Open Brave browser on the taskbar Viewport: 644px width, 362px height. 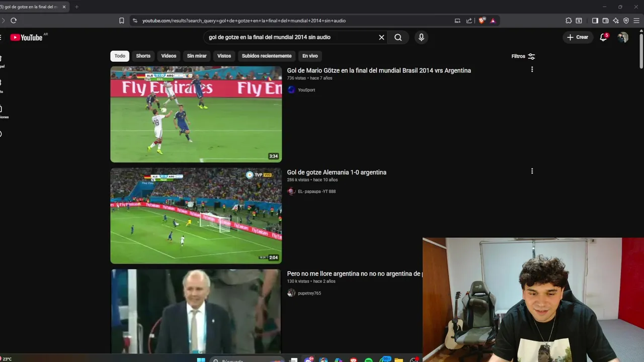pos(353,360)
